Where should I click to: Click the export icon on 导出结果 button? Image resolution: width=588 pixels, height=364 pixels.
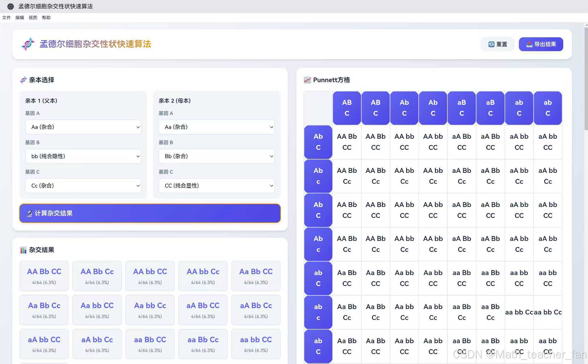[529, 44]
